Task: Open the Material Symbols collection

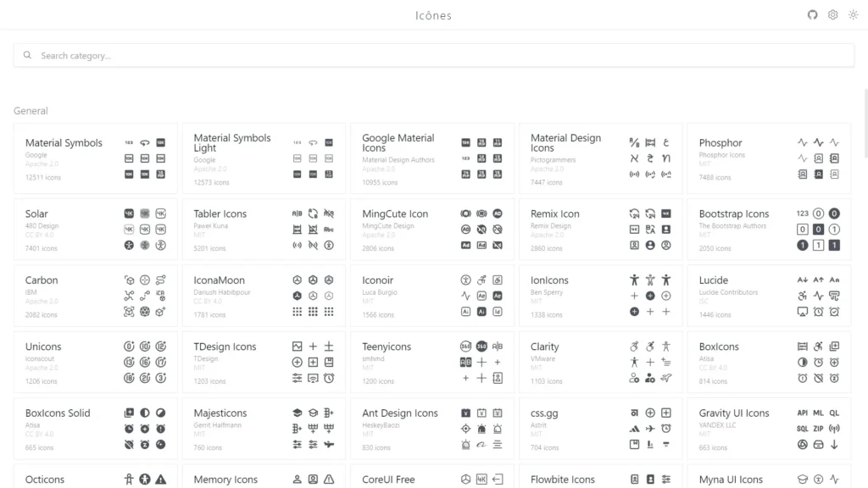Action: [x=95, y=158]
